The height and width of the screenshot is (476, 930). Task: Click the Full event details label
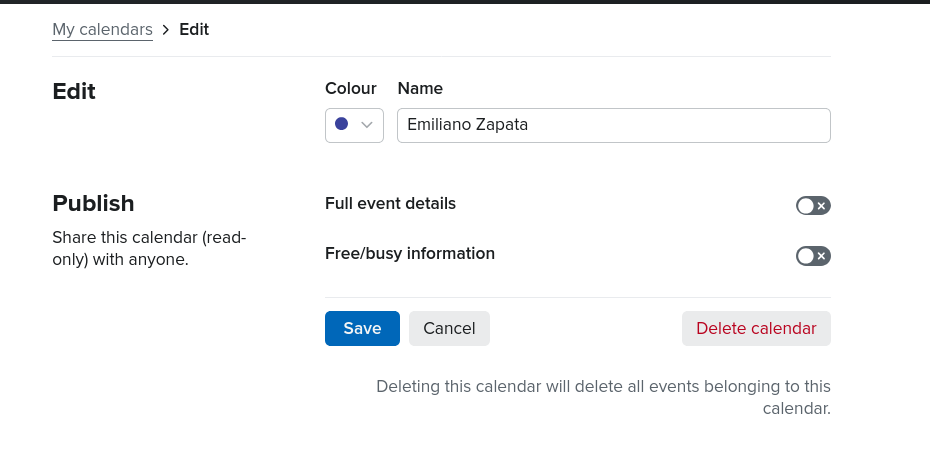[x=390, y=203]
